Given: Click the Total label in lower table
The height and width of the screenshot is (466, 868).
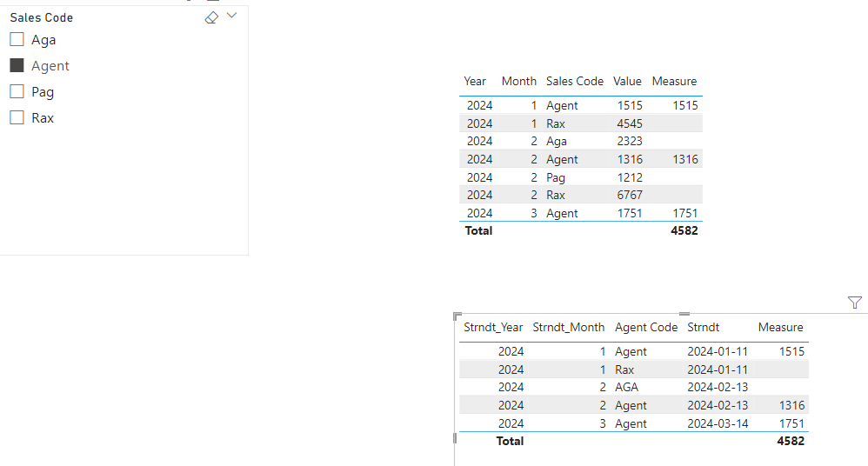Looking at the screenshot, I should (x=510, y=441).
